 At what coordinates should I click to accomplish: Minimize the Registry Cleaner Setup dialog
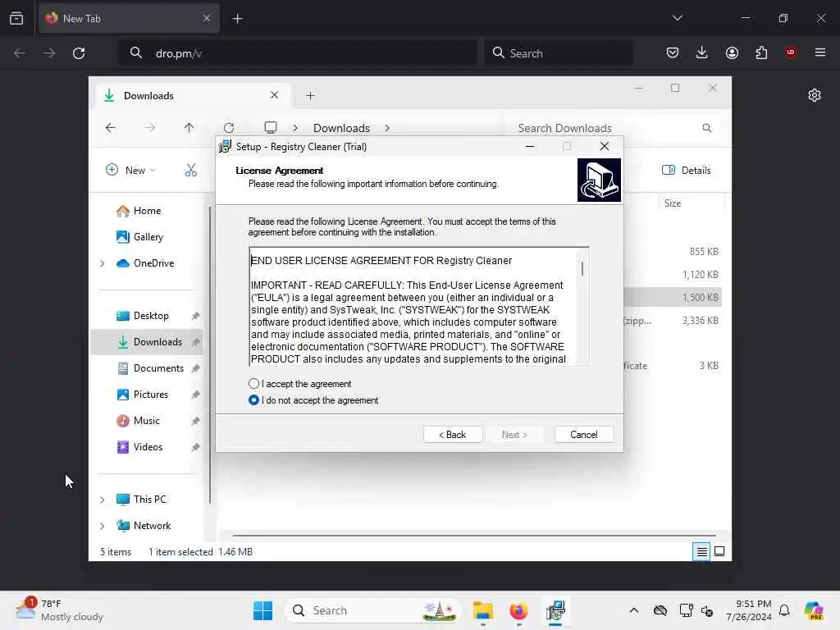click(x=530, y=146)
